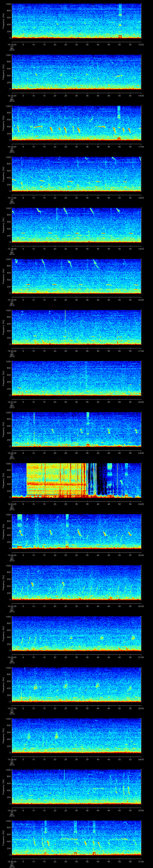Pick the spectrogram panel starting at 19:17:00
Screen dimensions: 153x868
pyautogui.click(x=76, y=174)
